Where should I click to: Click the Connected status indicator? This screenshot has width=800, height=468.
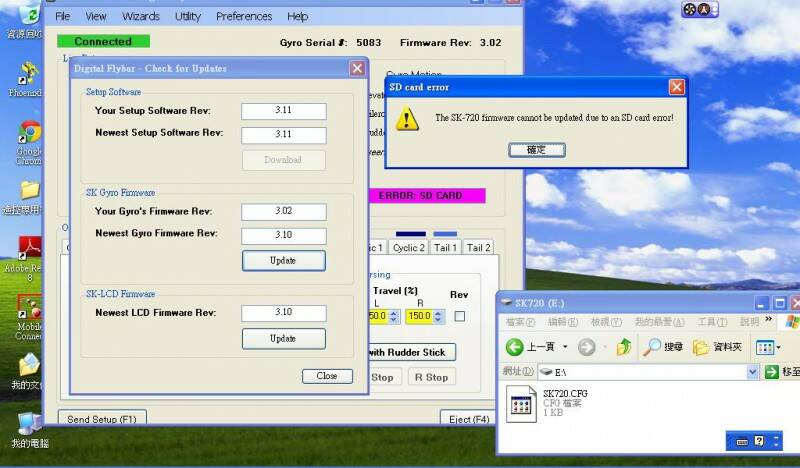click(x=103, y=41)
